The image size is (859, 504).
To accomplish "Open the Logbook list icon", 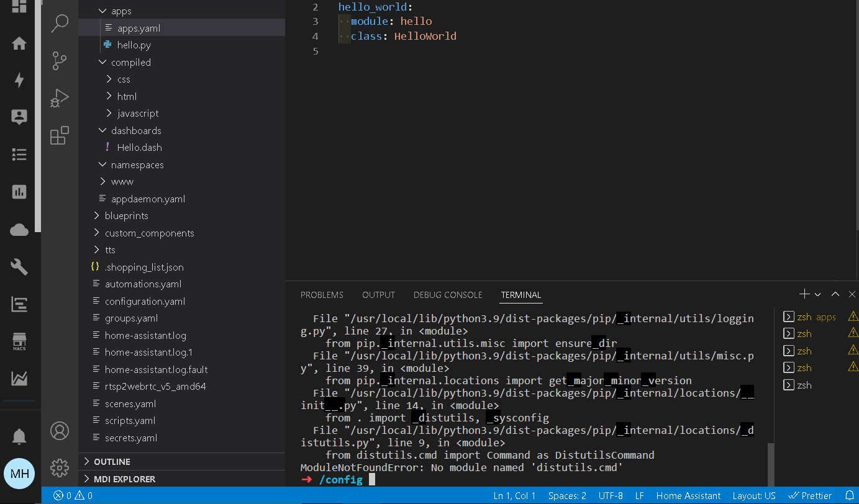I will pos(19,155).
